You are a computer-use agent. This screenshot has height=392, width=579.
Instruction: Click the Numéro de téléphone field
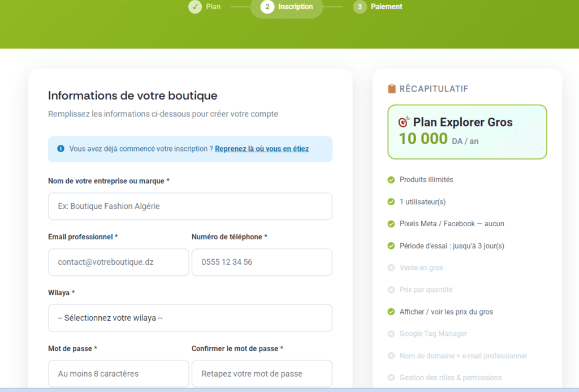[x=262, y=262]
